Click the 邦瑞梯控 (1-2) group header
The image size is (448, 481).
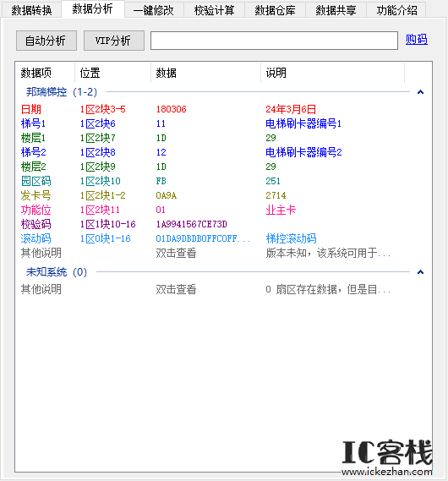tap(62, 92)
